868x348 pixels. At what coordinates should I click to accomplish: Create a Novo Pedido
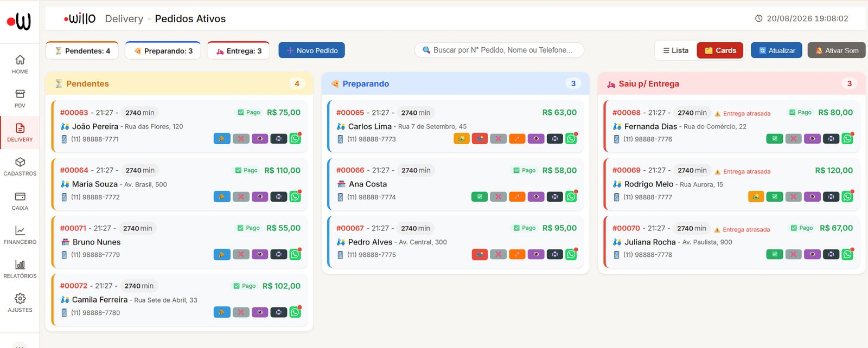(311, 50)
